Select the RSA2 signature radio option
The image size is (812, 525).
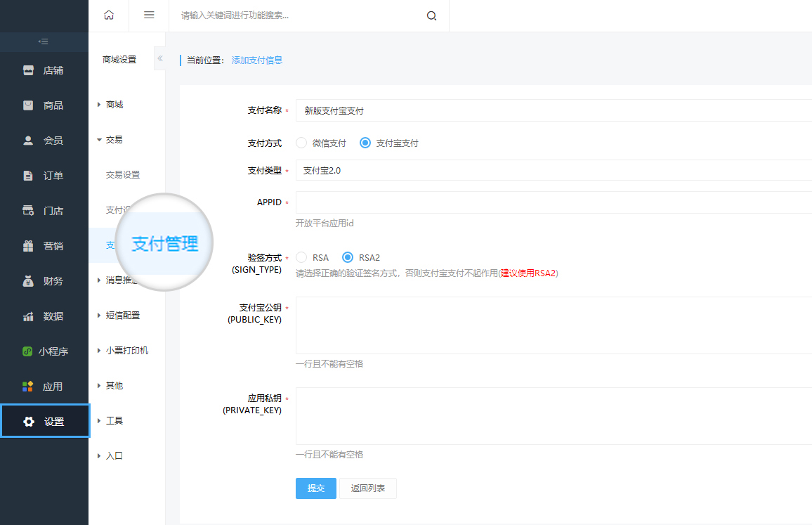tap(347, 258)
